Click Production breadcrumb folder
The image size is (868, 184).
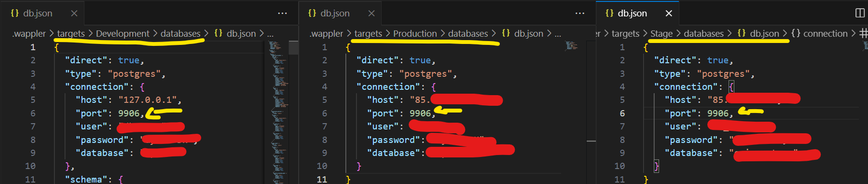415,33
